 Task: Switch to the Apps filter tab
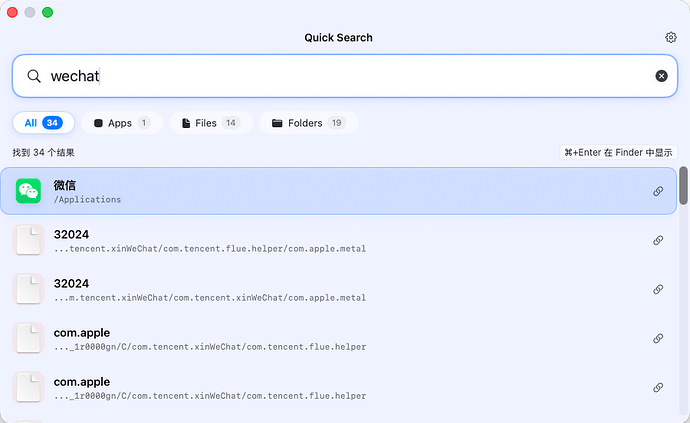tap(122, 123)
